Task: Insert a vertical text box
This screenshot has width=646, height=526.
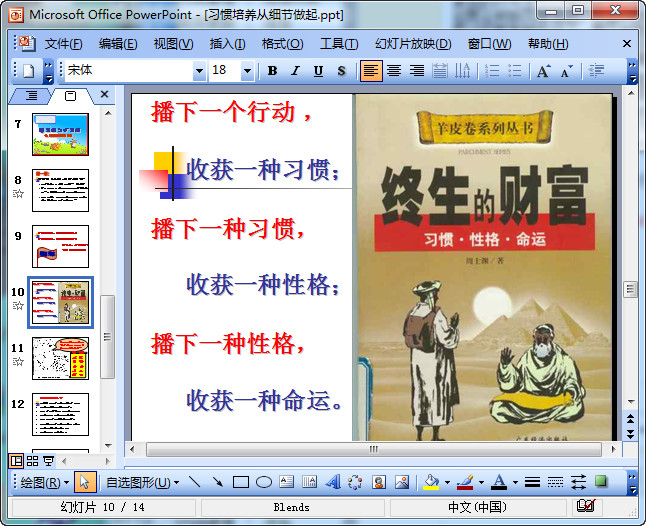Action: 309,482
